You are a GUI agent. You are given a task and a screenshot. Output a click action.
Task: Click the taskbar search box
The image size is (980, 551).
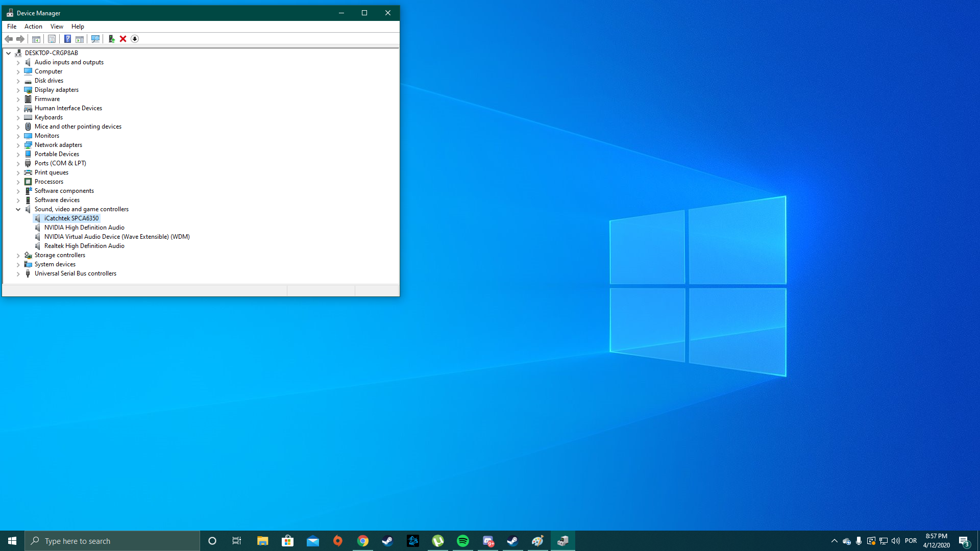coord(112,541)
